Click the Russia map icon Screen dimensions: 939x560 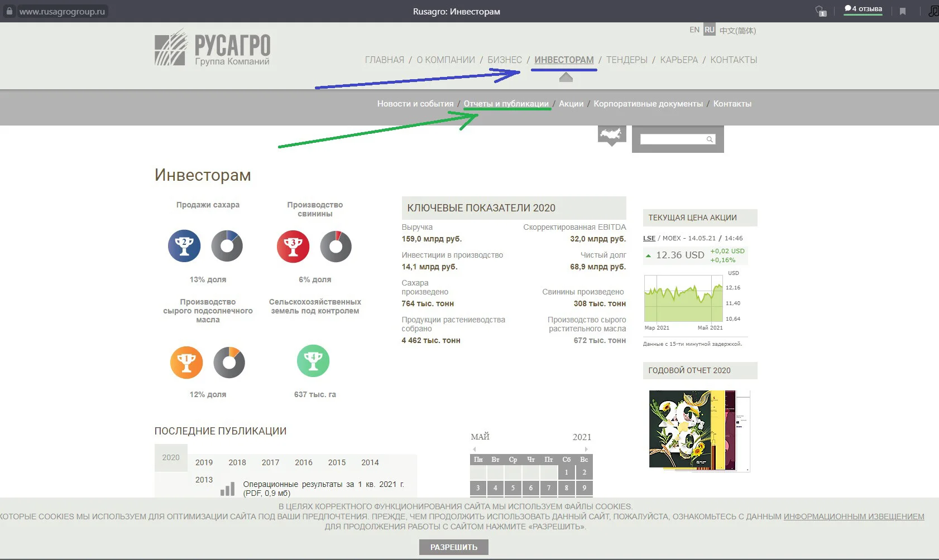[x=612, y=134]
